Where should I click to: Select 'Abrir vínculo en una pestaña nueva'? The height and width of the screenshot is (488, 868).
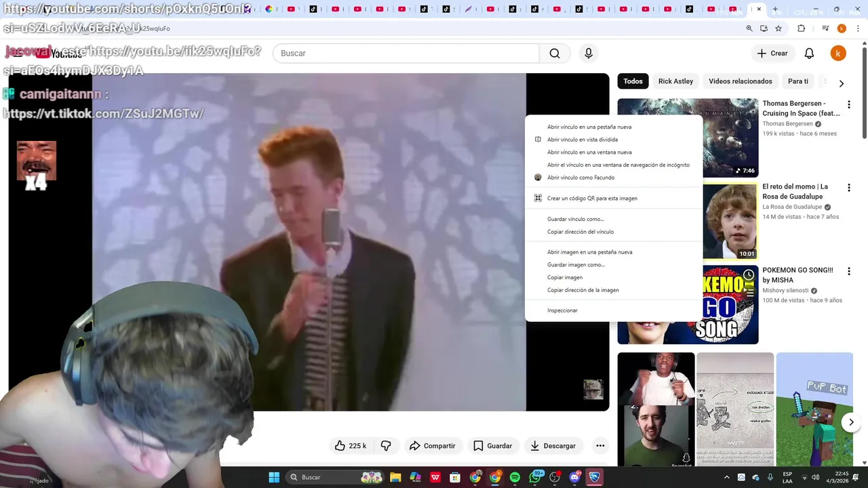point(614,127)
